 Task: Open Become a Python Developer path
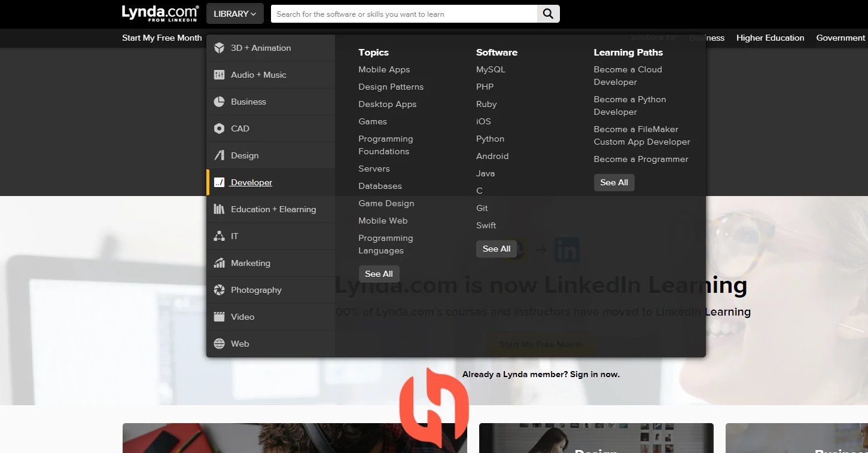pyautogui.click(x=630, y=106)
